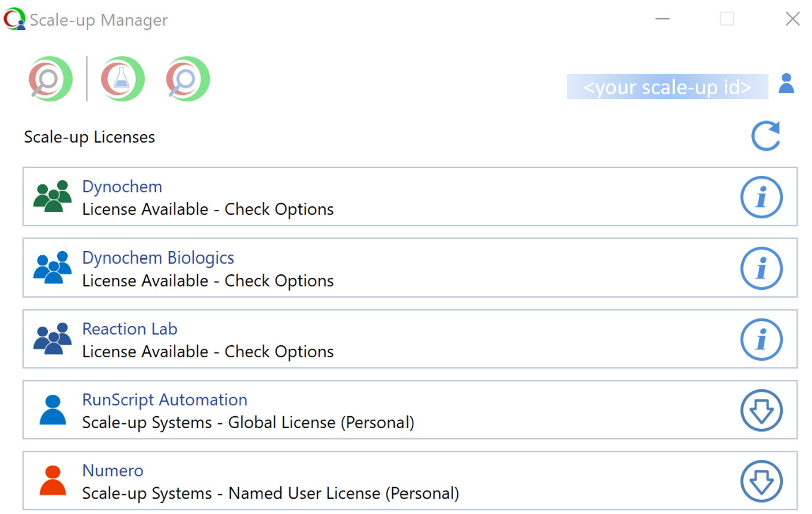Click the gray magnifier icon in toolbar

pos(51,79)
